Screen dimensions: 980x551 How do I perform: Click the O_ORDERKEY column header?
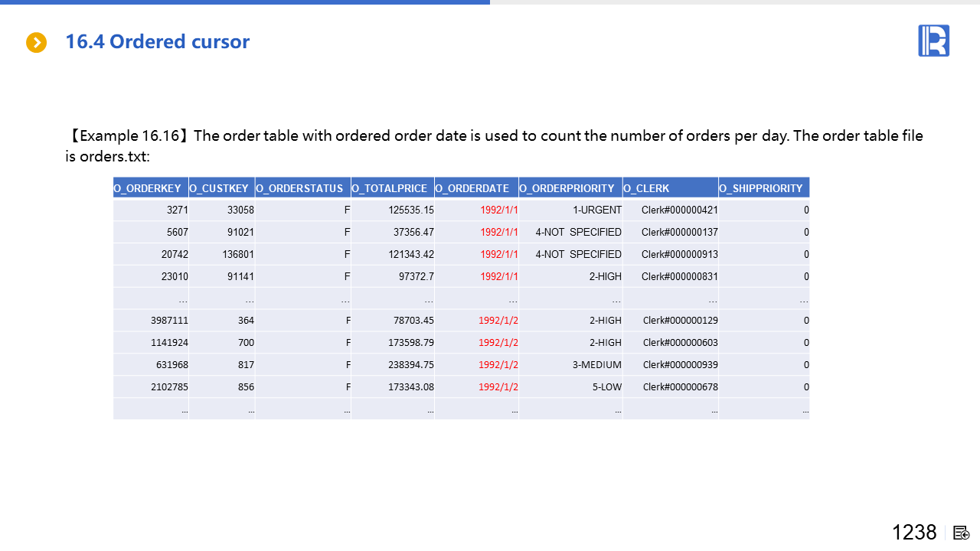point(148,188)
